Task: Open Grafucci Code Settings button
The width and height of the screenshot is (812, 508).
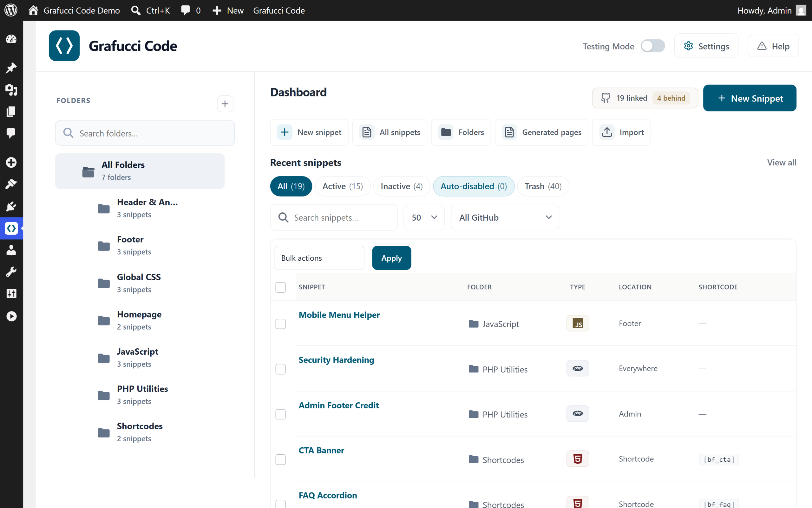Action: [x=706, y=46]
